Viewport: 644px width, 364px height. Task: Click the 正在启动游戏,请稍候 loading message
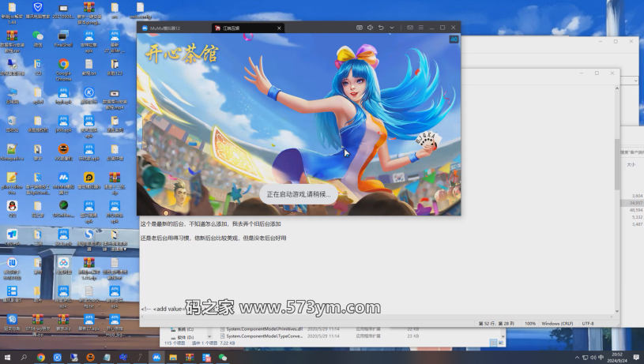(x=299, y=194)
